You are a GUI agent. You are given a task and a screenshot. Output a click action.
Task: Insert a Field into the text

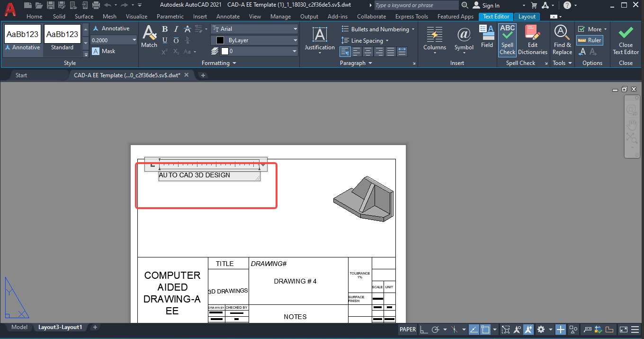pos(487,37)
